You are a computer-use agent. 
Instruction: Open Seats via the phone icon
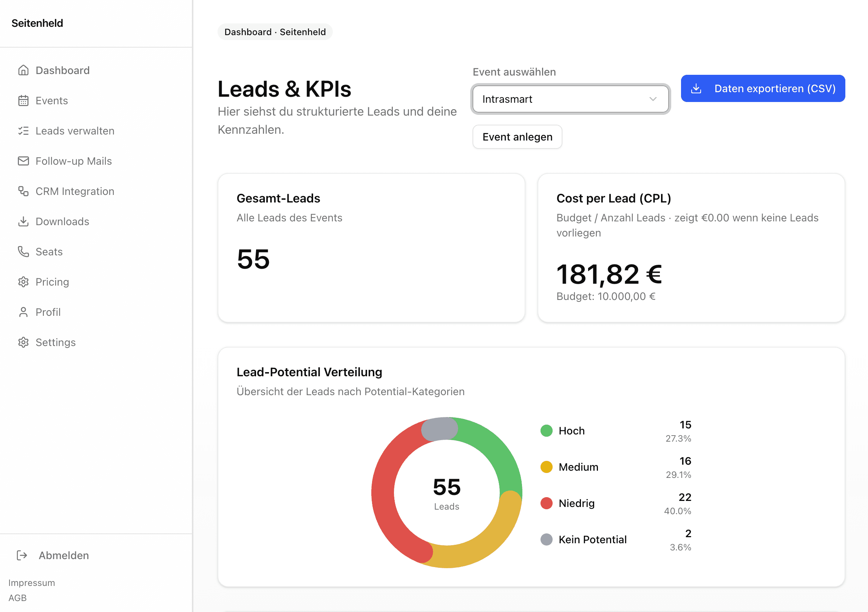click(x=23, y=251)
